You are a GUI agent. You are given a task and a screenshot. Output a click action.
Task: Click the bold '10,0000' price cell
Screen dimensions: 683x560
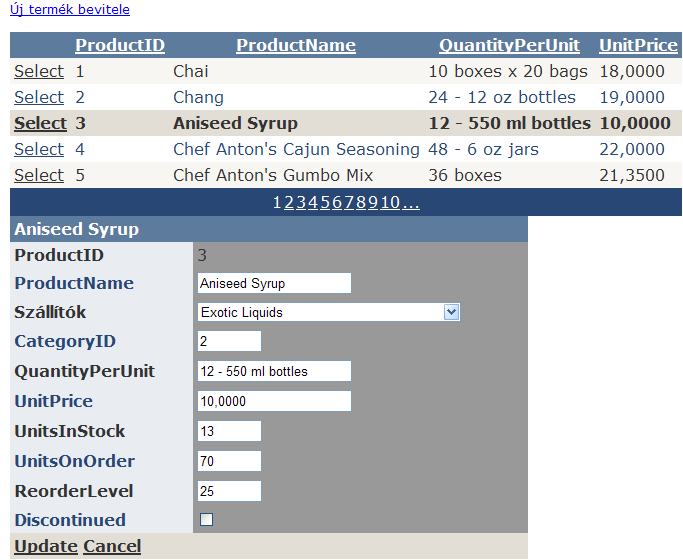coord(635,123)
